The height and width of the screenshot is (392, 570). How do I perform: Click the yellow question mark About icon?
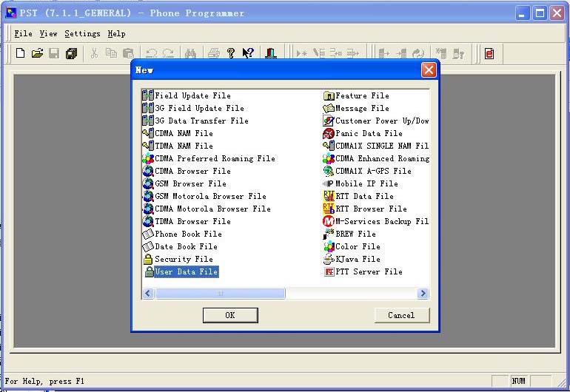(231, 53)
